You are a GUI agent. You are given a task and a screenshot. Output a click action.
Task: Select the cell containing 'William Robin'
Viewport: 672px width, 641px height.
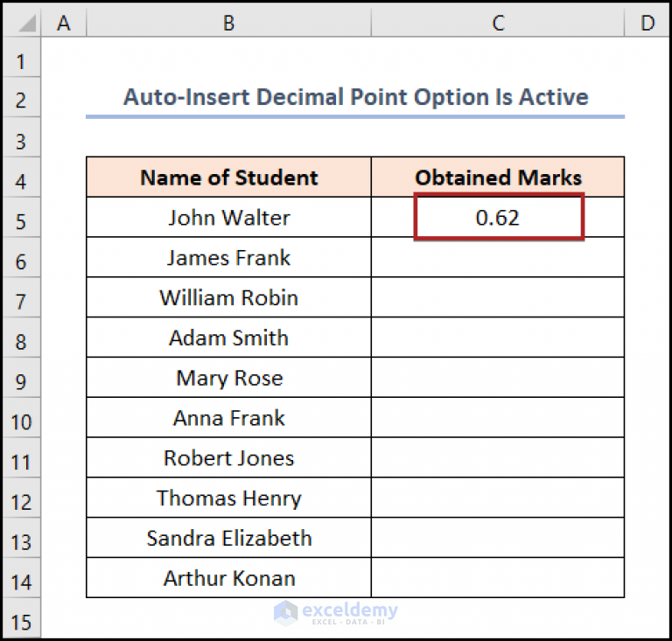[x=229, y=297]
